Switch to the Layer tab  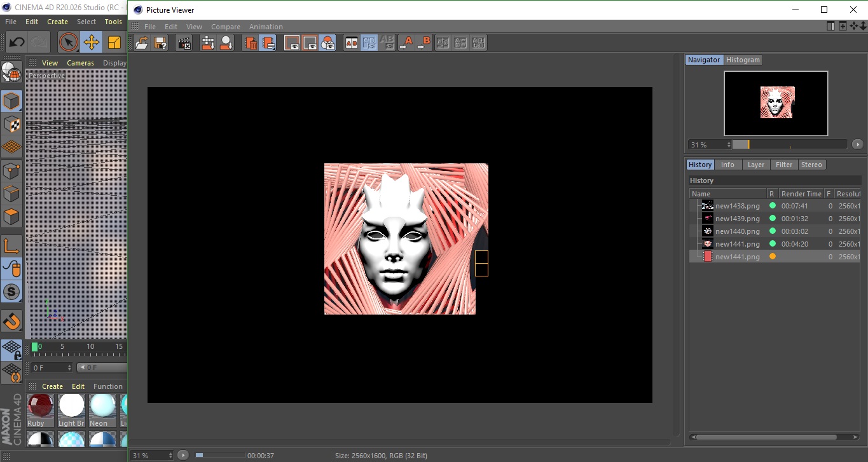click(x=755, y=165)
